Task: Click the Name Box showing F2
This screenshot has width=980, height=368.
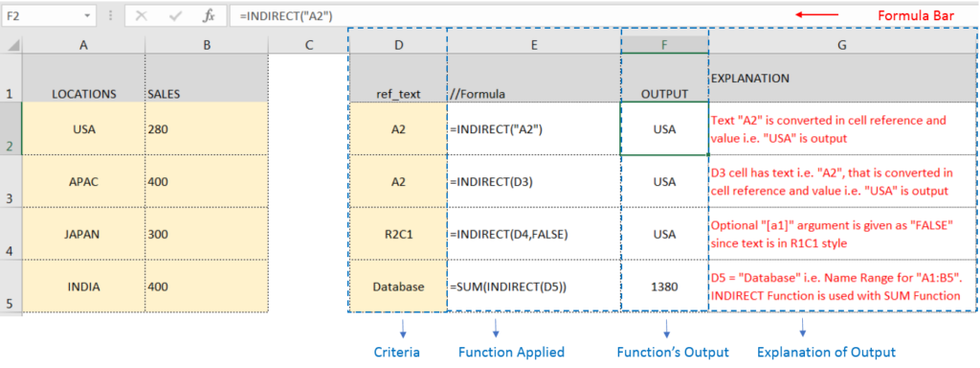Action: [49, 15]
